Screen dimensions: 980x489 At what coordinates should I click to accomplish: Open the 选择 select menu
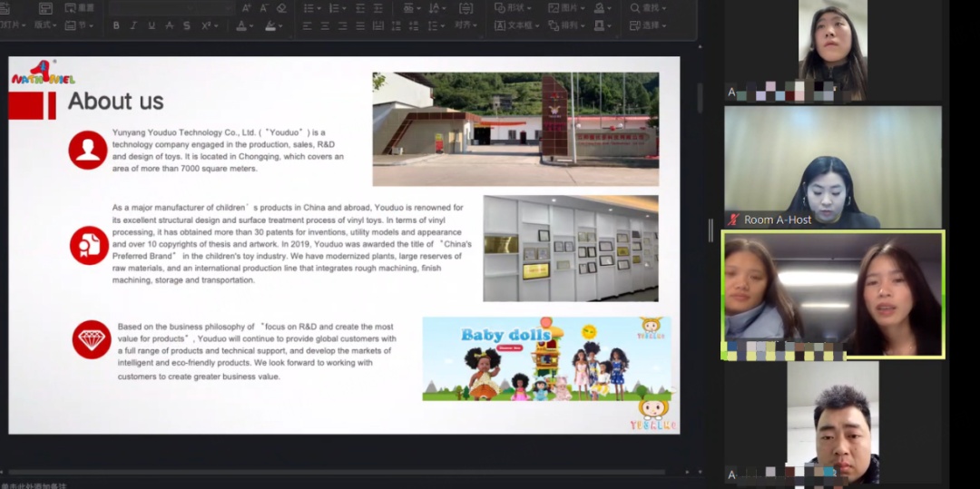648,25
